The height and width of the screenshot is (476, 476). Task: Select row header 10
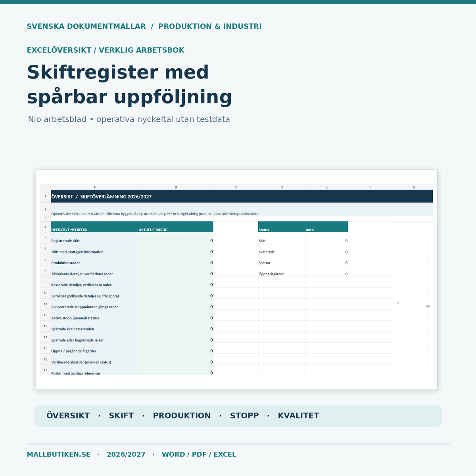point(46,293)
